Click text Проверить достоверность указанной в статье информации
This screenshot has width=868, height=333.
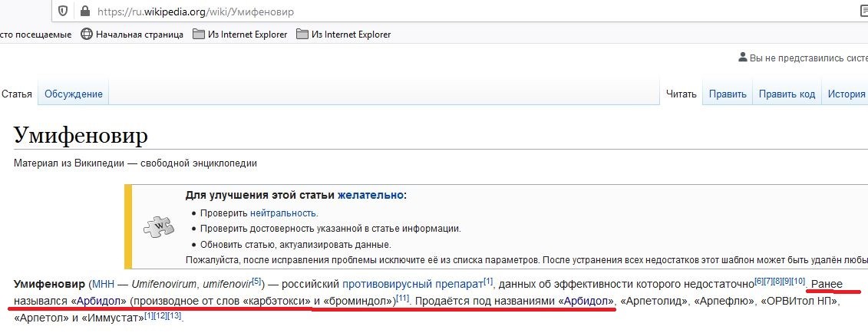[x=331, y=228]
